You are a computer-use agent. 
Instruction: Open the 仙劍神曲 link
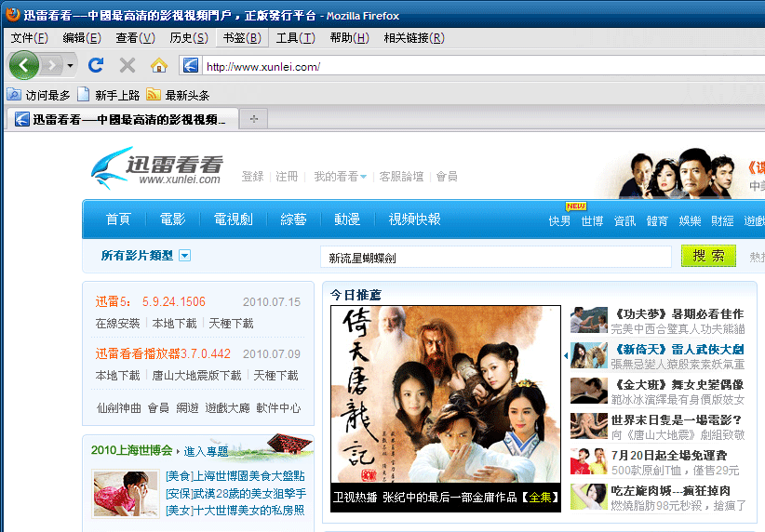(118, 407)
